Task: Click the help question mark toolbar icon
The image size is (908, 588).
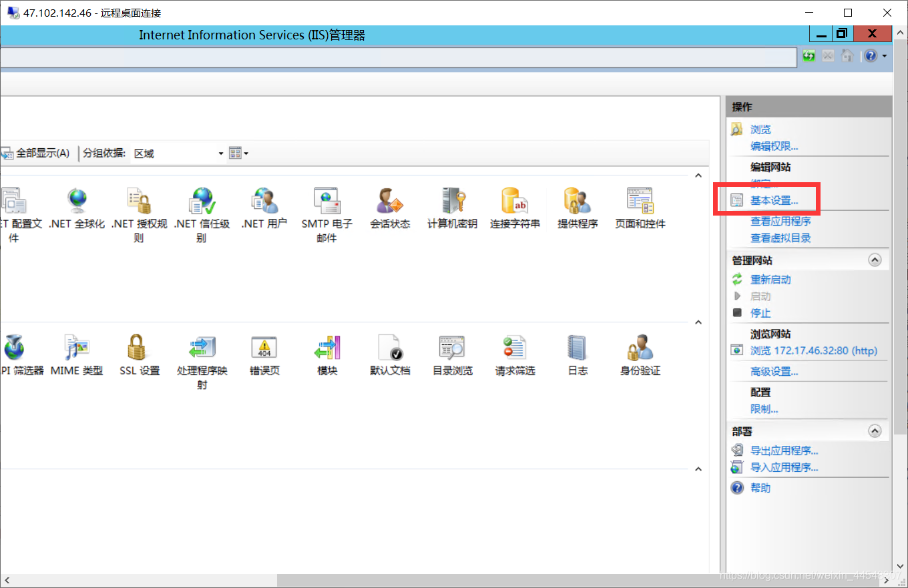Action: [x=871, y=56]
